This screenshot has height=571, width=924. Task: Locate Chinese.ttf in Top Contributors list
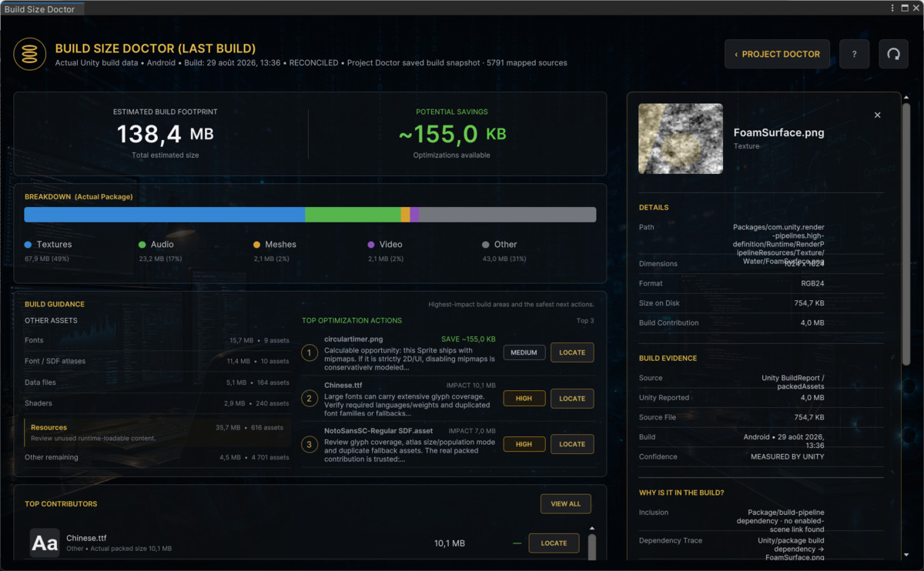[554, 543]
